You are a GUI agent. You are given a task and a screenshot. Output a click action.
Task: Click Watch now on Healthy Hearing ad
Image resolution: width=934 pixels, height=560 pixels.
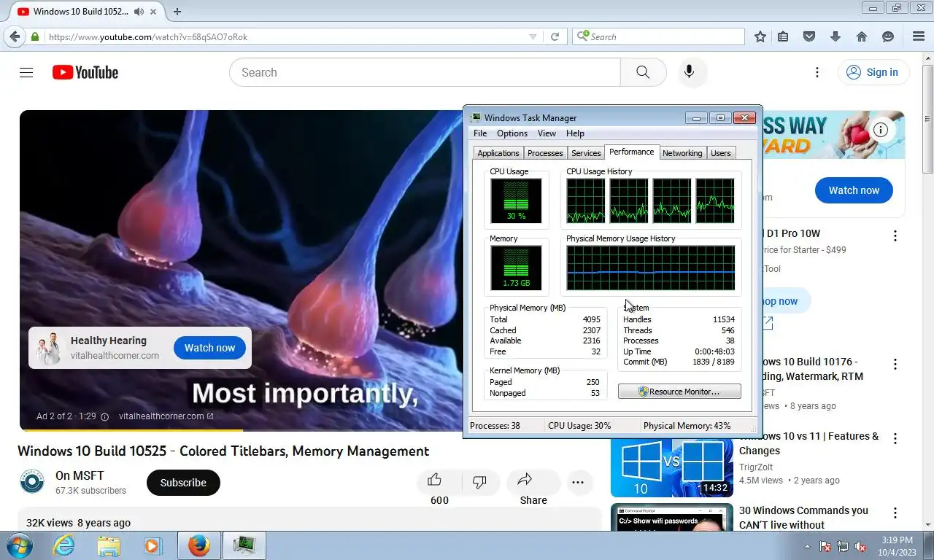pos(209,348)
